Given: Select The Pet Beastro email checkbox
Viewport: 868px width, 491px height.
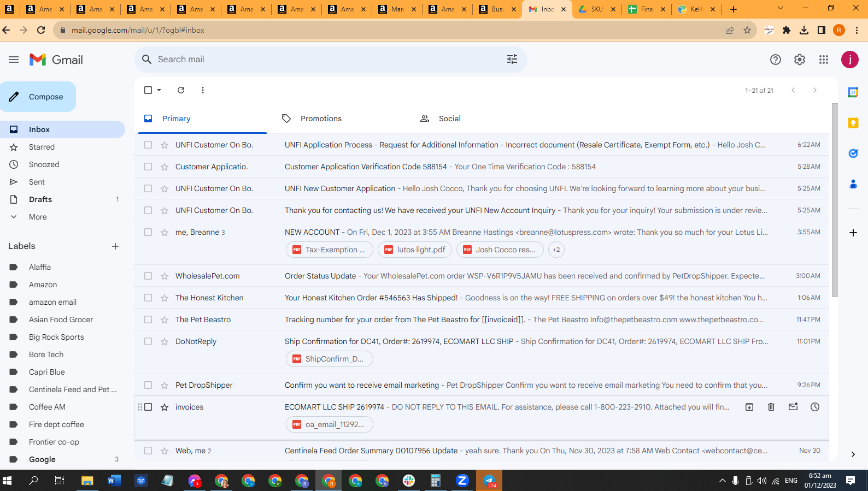Looking at the screenshot, I should pyautogui.click(x=148, y=320).
